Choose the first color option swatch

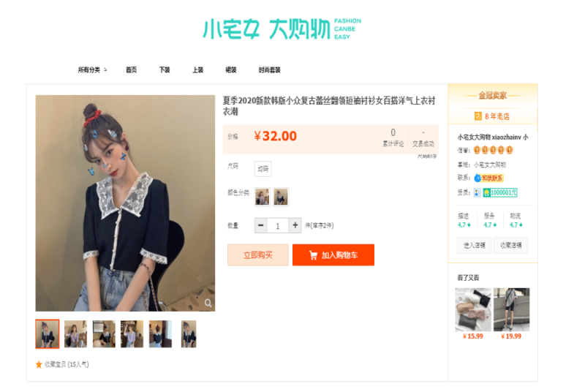[263, 197]
